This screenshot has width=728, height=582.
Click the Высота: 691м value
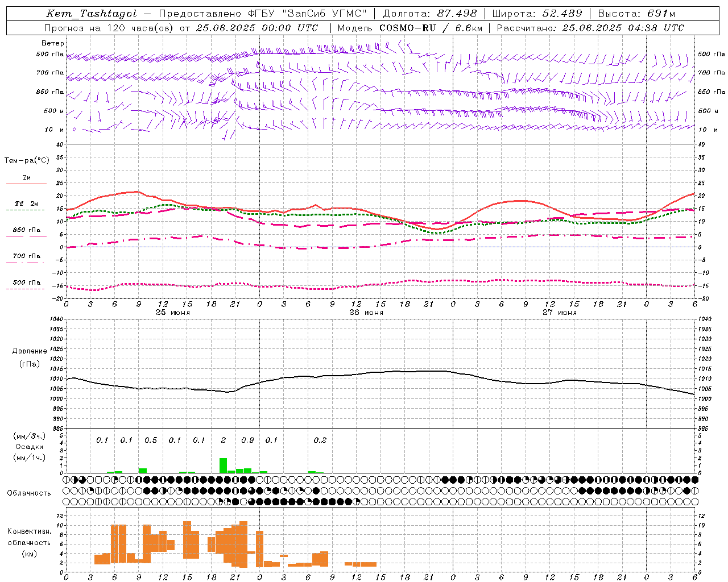click(x=636, y=14)
